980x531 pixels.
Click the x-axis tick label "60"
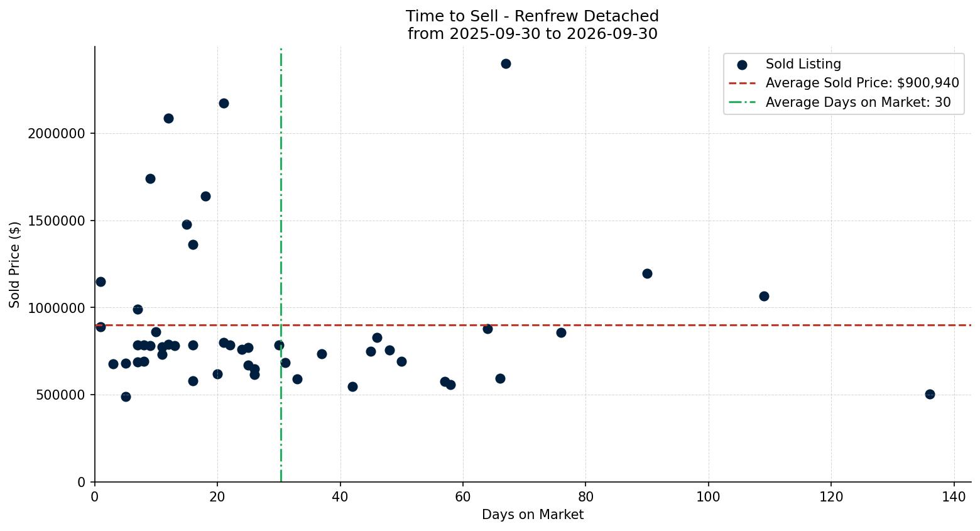click(463, 496)
